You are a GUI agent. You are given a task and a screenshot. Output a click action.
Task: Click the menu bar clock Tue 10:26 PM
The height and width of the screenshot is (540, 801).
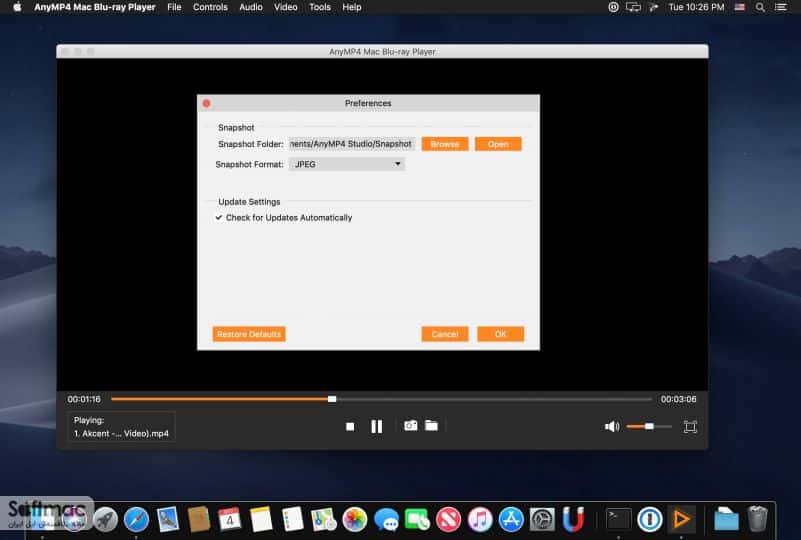pos(696,7)
